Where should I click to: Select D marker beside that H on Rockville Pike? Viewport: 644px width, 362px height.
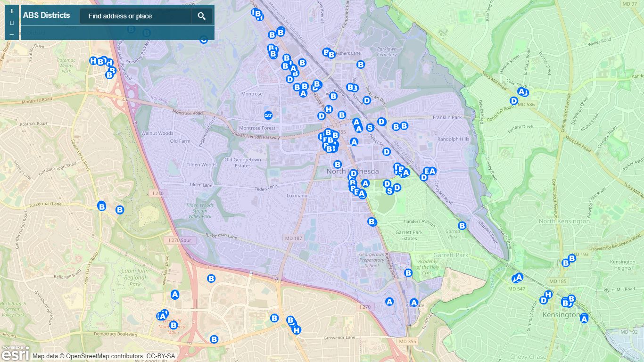point(322,115)
